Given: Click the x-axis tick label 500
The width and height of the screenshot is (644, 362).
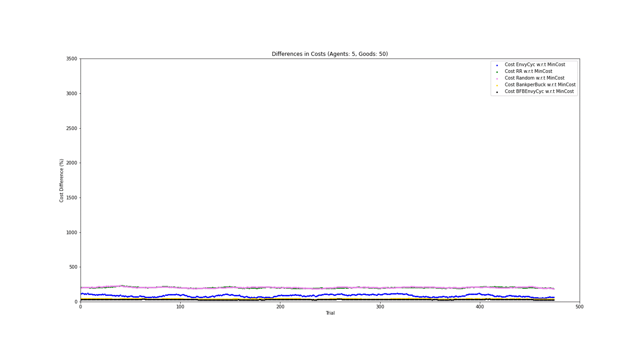Looking at the screenshot, I should (580, 307).
